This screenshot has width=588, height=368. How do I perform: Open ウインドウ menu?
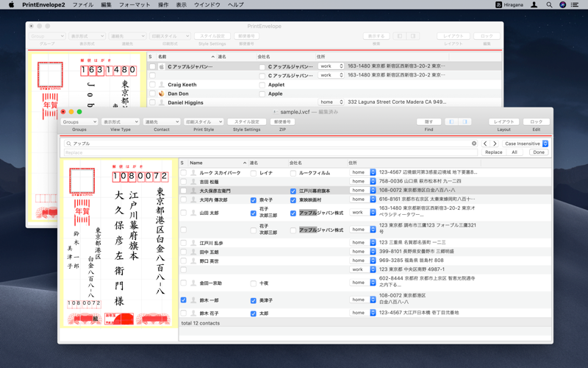pos(207,5)
